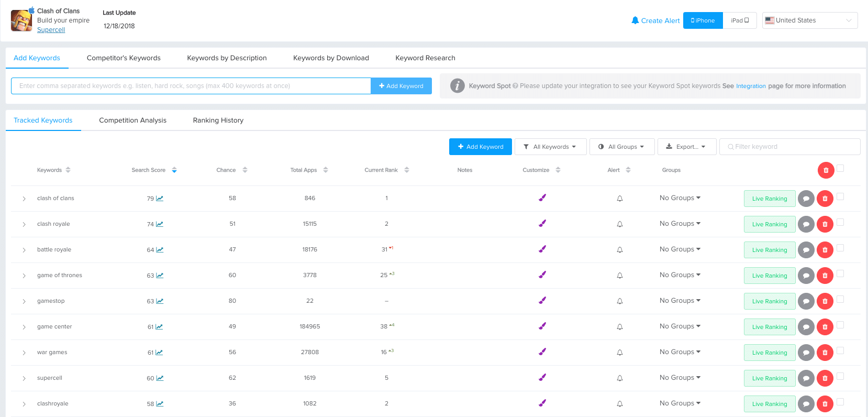This screenshot has width=868, height=417.
Task: Delete the clash of clans keyword
Action: click(825, 199)
